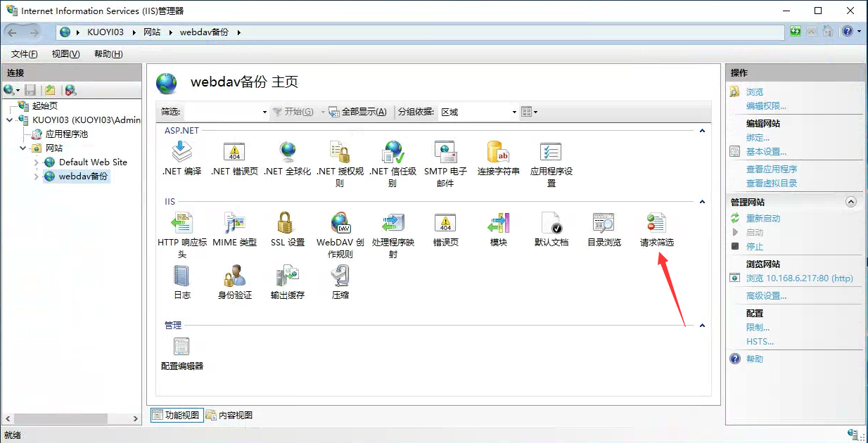Switch to 功能视图 tab
Screen dimensions: 868x443
pyautogui.click(x=176, y=415)
